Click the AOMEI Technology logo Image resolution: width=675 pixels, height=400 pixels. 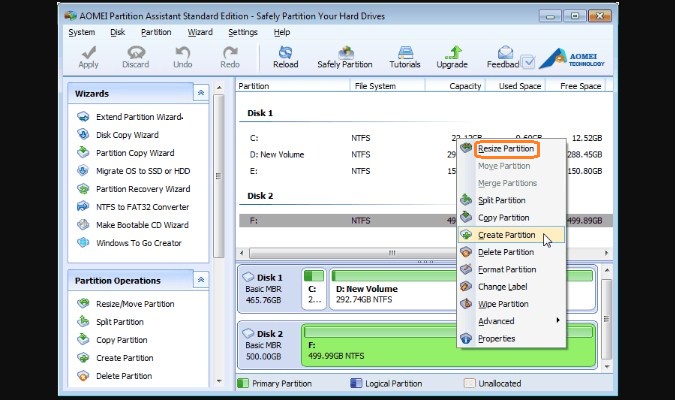pos(572,58)
